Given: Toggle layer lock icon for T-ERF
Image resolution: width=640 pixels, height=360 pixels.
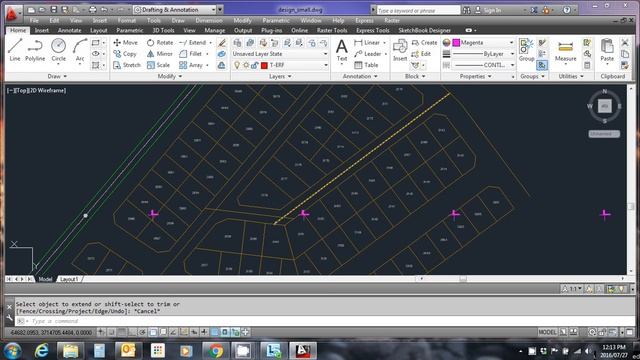Looking at the screenshot, I should click(x=255, y=65).
